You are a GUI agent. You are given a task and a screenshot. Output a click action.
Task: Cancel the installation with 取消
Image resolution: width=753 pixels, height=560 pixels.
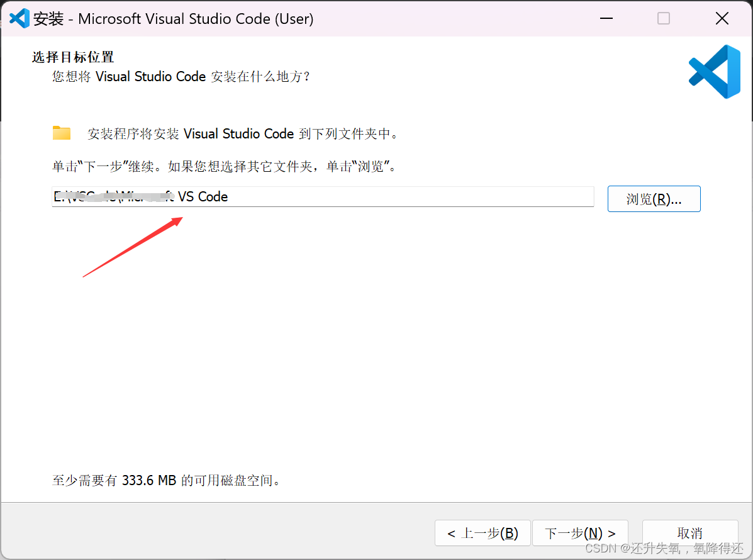[689, 532]
